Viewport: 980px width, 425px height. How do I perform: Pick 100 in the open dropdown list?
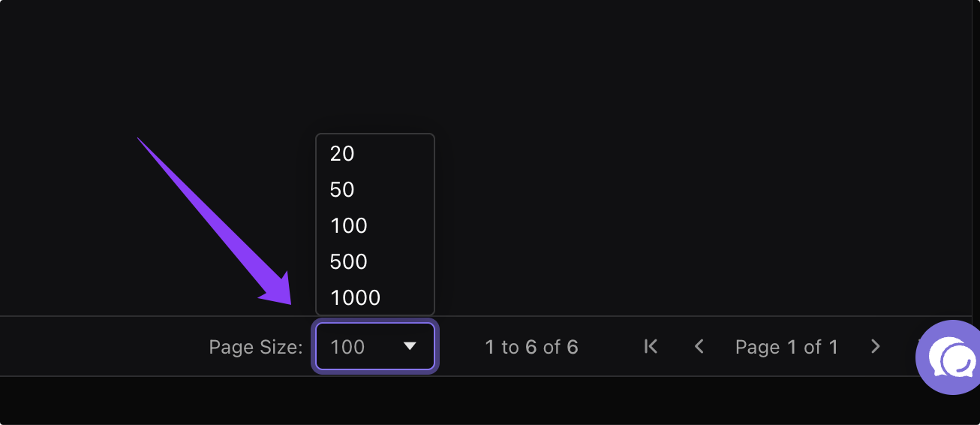click(x=349, y=226)
